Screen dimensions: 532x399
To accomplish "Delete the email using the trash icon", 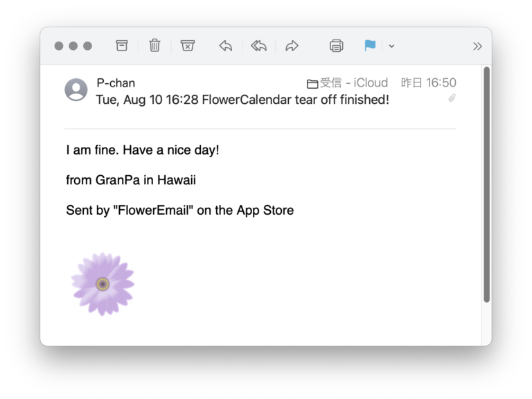I will pyautogui.click(x=154, y=46).
